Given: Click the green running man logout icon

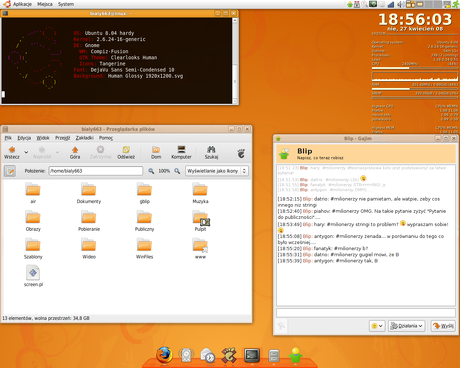Looking at the screenshot, I should [x=456, y=4].
